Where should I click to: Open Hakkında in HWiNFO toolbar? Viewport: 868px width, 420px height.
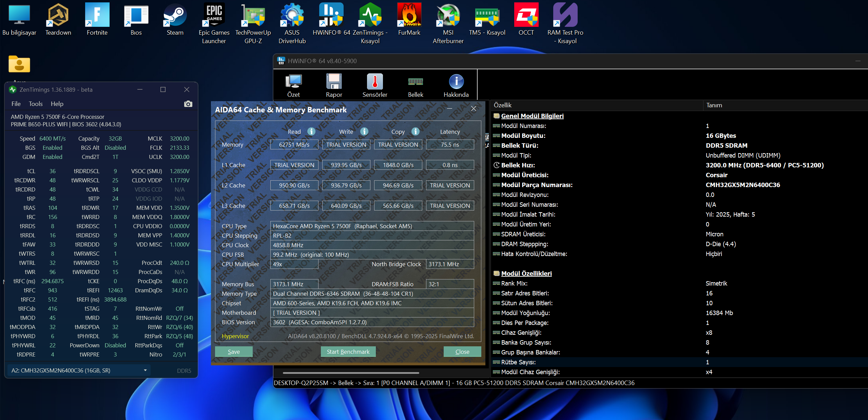[x=456, y=86]
